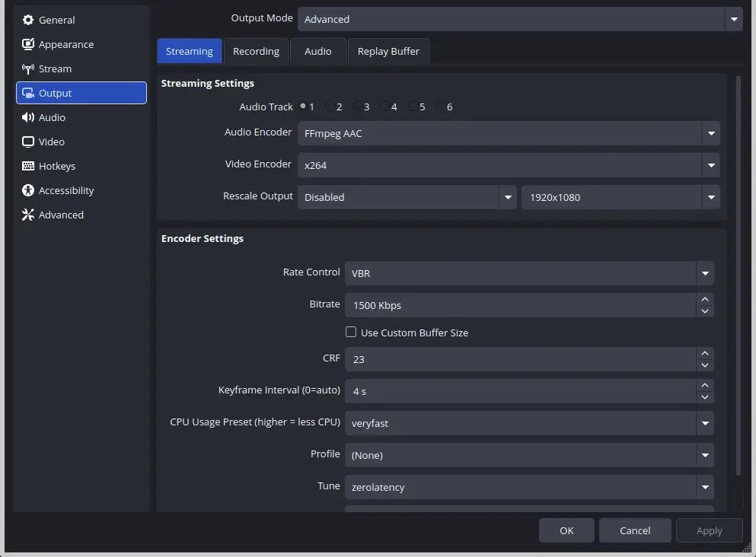Click the Audio speaker icon
The height and width of the screenshot is (557, 756).
pos(28,117)
